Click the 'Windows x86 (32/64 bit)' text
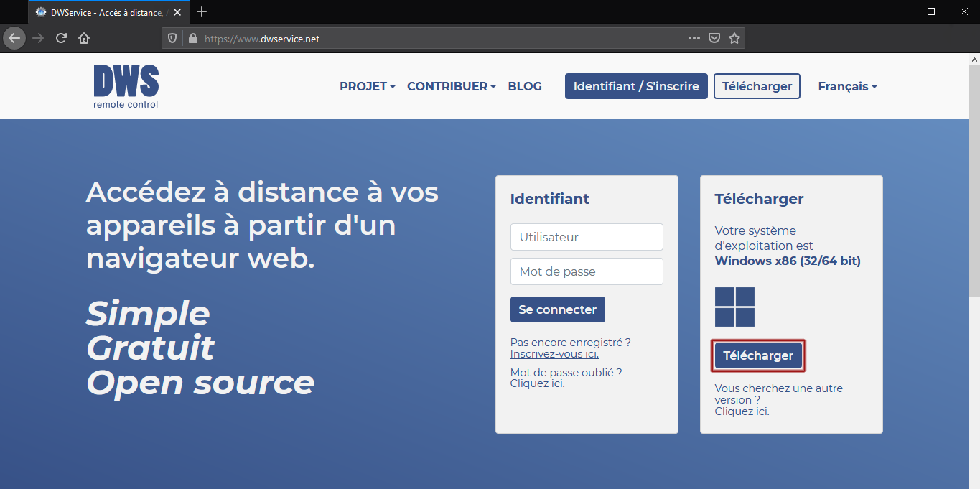Viewport: 980px width, 489px height. pyautogui.click(x=787, y=261)
